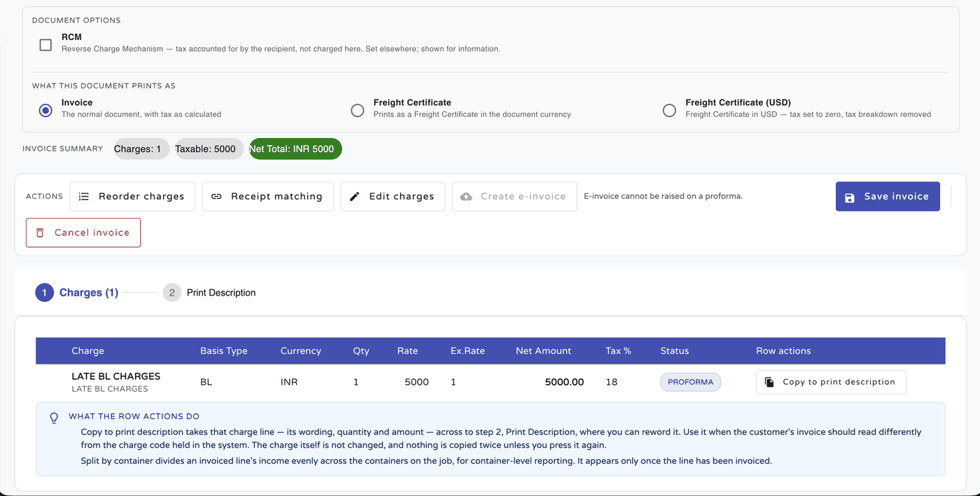
Task: Click the Create e-invoice cloud upload icon
Action: pos(466,197)
